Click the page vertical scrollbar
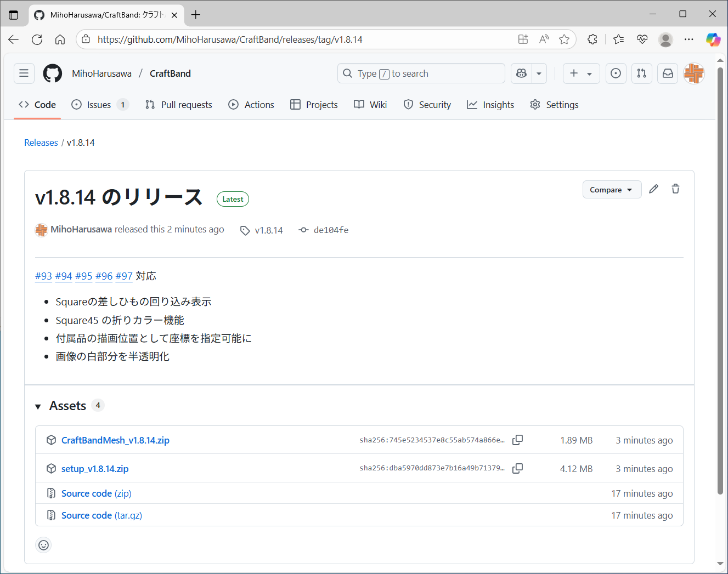The height and width of the screenshot is (574, 728). [720, 281]
